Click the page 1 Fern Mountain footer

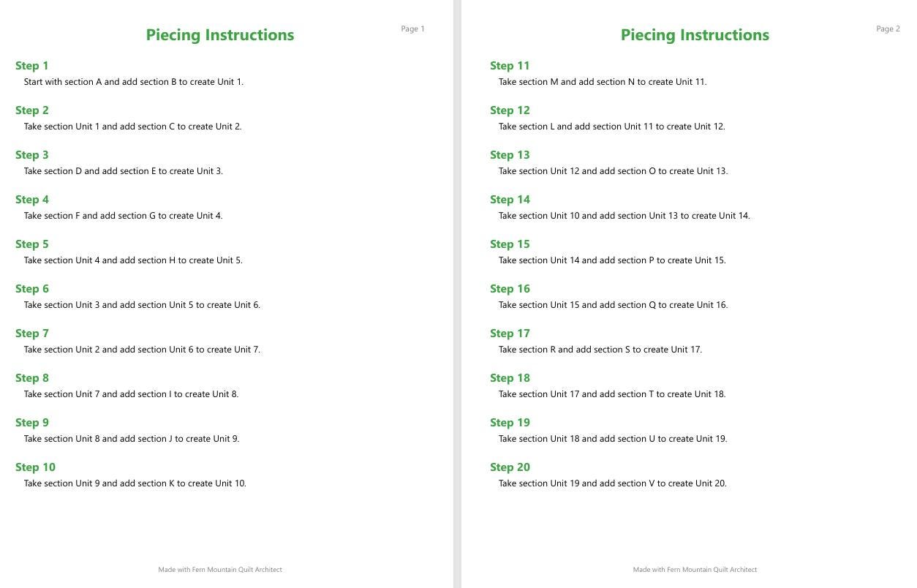[220, 570]
